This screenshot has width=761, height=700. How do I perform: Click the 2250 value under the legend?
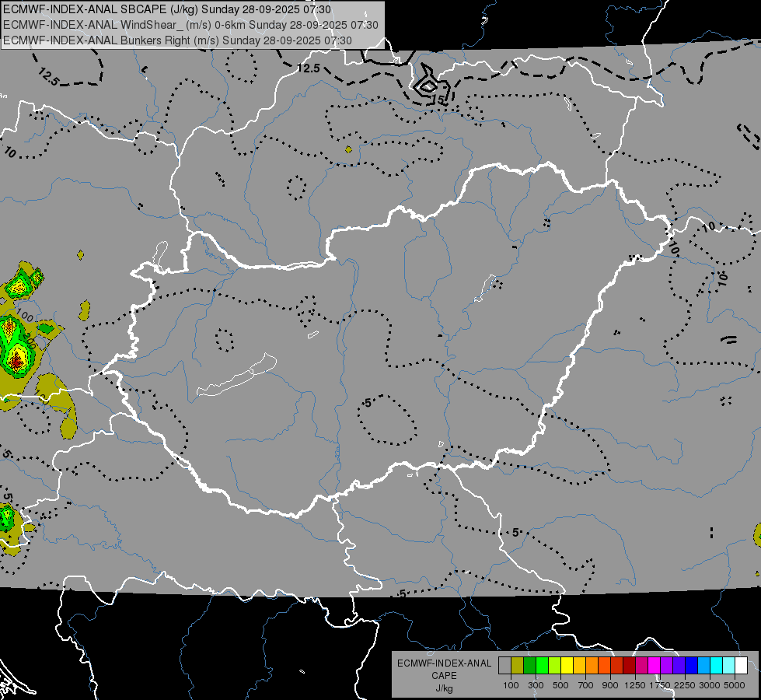[685, 685]
